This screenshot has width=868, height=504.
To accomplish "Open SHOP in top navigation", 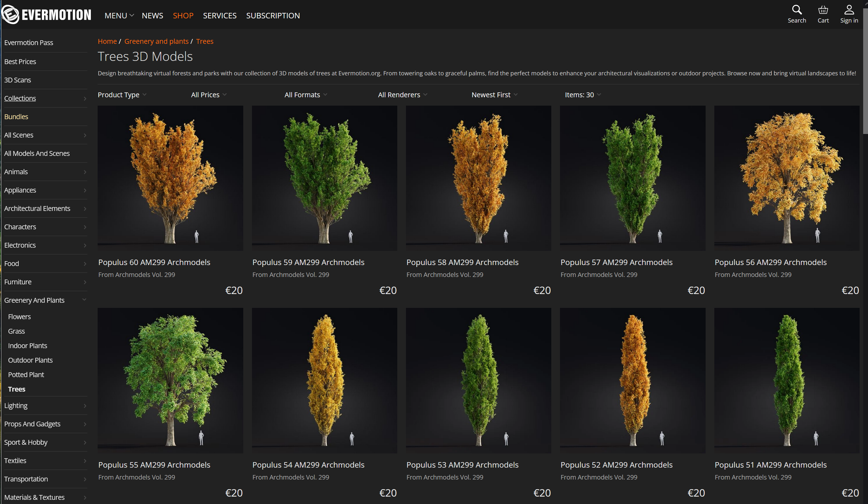I will click(183, 15).
